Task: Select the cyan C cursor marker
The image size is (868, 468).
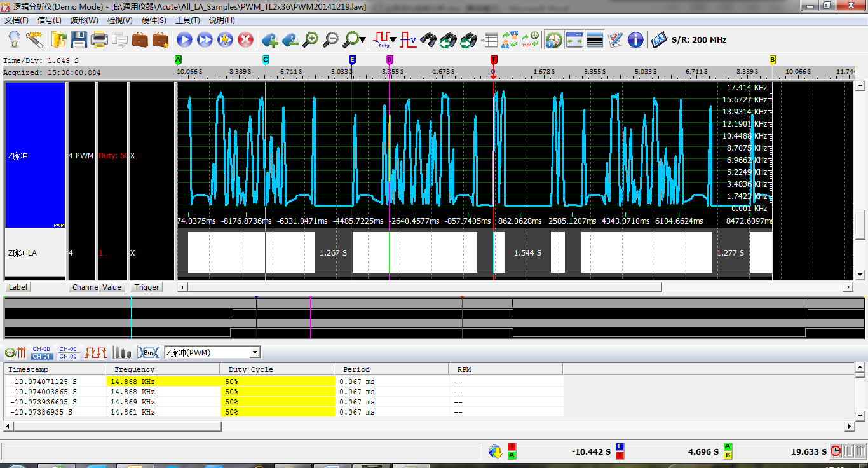Action: click(x=266, y=59)
